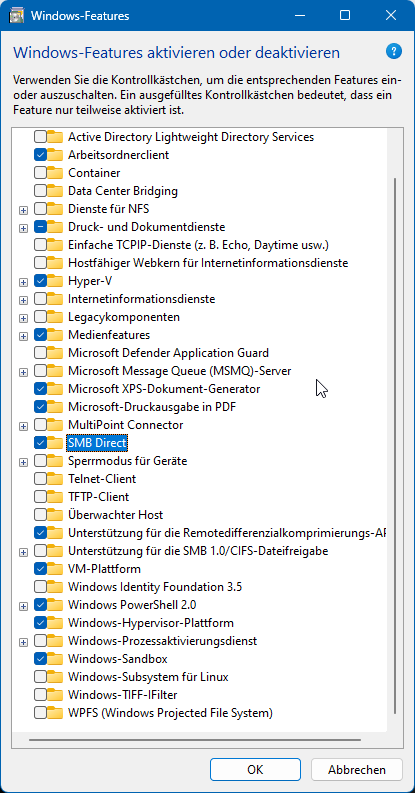Disable the Hyper-V checkbox
This screenshot has height=793, width=415.
pyautogui.click(x=40, y=281)
